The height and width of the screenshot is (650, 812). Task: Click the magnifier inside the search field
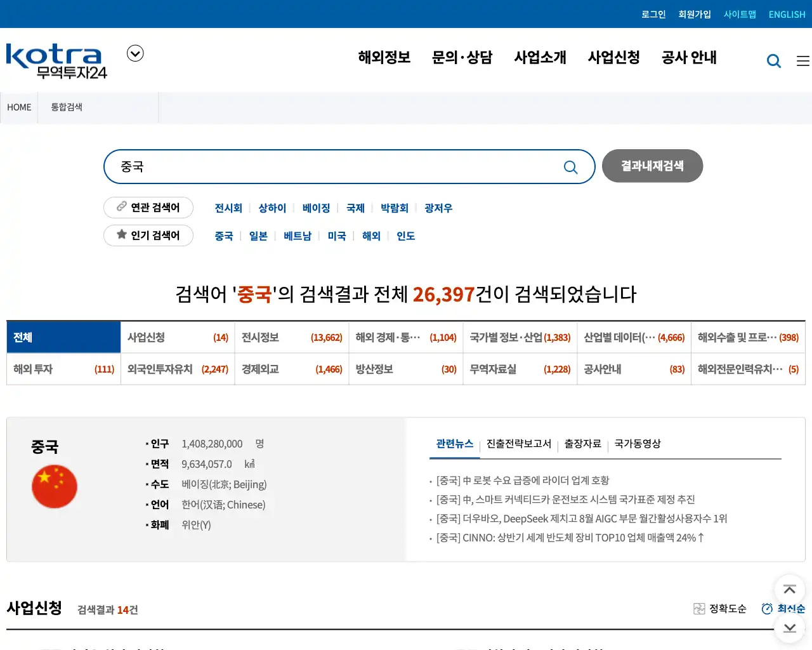click(570, 166)
